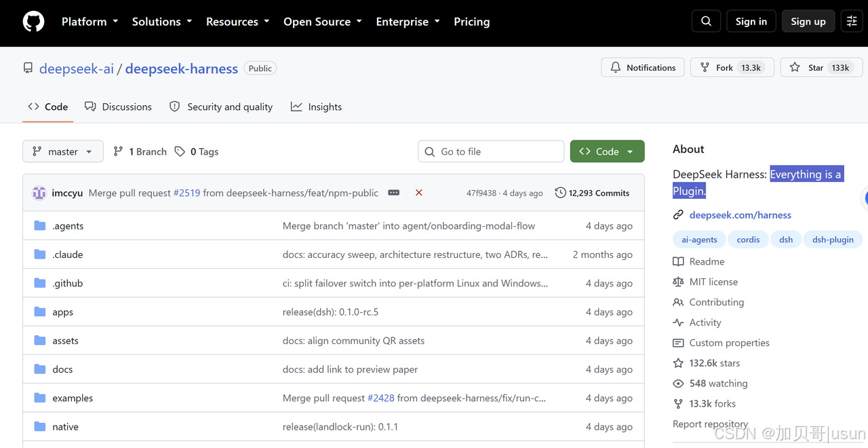868x448 pixels.
Task: Open the green Code dropdown button
Action: [x=607, y=151]
